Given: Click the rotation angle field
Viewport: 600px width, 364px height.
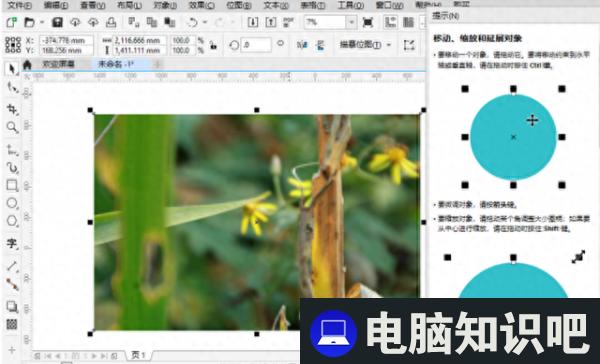Looking at the screenshot, I should tap(256, 45).
